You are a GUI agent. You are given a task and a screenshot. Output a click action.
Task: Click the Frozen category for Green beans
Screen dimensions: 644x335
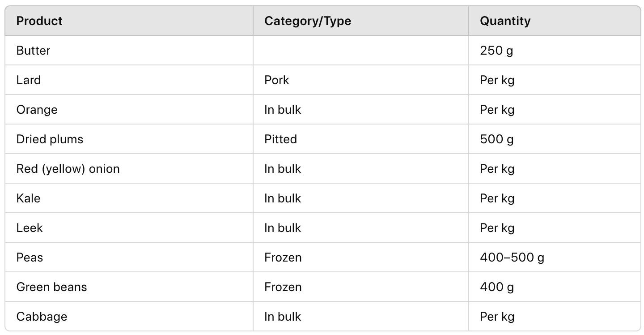283,287
